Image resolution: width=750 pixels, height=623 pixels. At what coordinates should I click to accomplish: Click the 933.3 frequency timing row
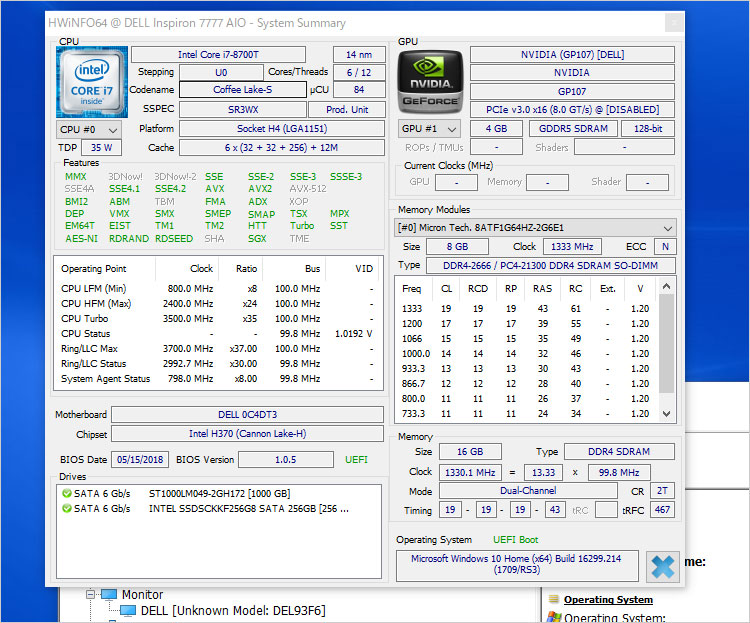coord(526,368)
